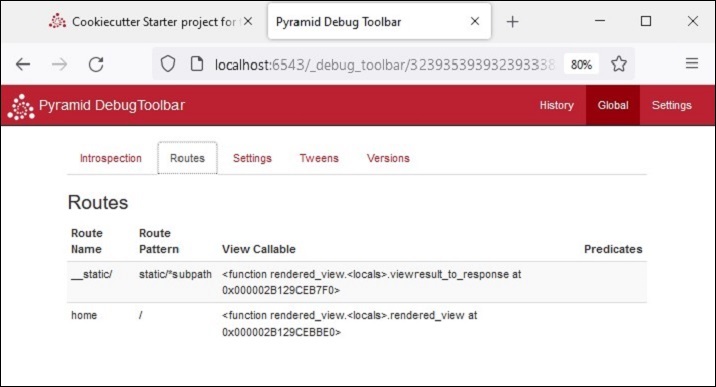Image resolution: width=716 pixels, height=387 pixels.
Task: Select the rendered_view callable text in the home row
Action: 350,324
